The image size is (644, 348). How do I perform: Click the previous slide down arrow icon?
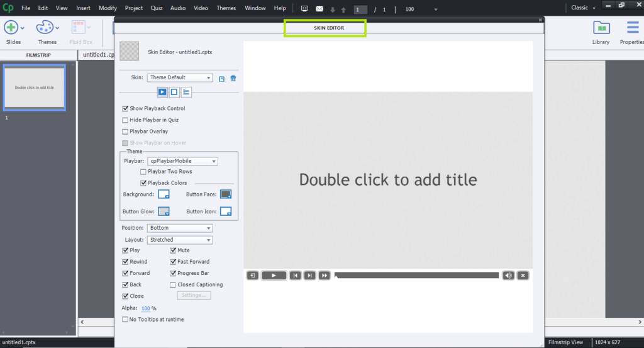333,9
